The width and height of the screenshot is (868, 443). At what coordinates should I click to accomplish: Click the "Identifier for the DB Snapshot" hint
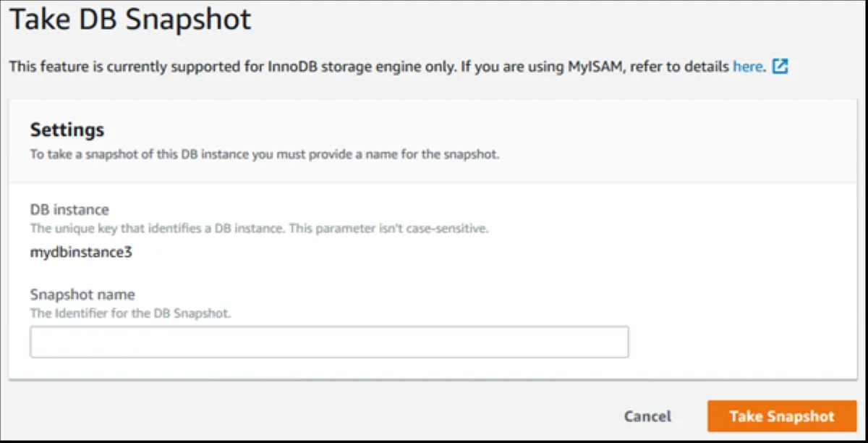[130, 313]
